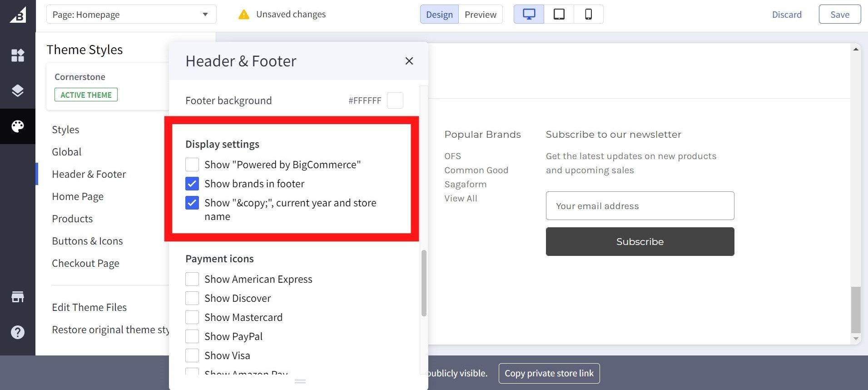868x390 pixels.
Task: Open the Footer background color swatch
Action: pos(395,100)
